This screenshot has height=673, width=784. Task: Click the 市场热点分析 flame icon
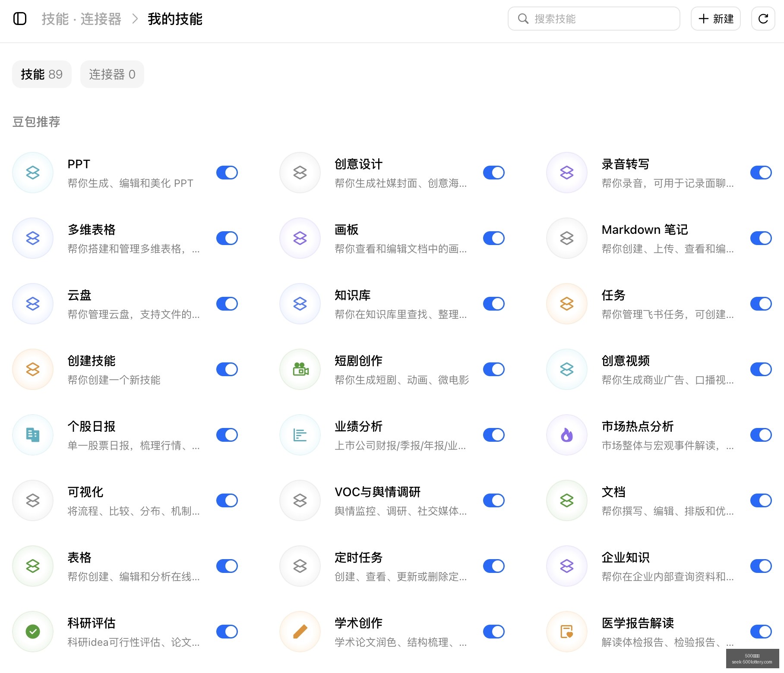(567, 435)
